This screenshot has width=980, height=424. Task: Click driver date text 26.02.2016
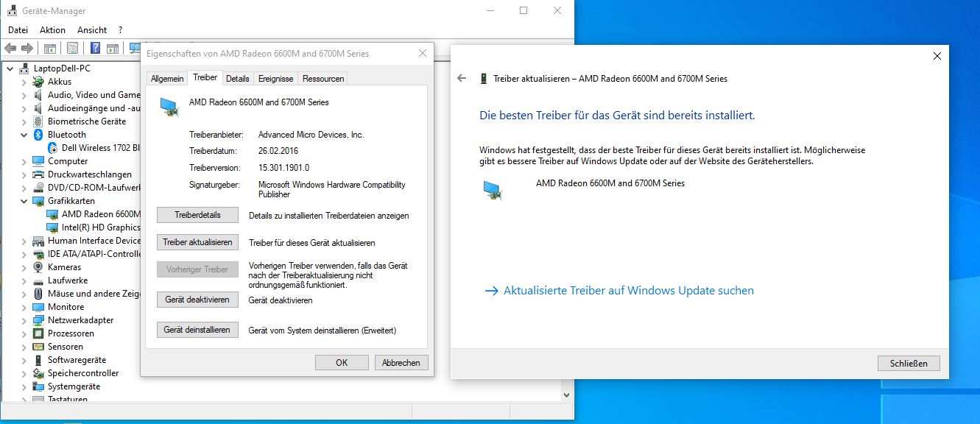pyautogui.click(x=278, y=151)
